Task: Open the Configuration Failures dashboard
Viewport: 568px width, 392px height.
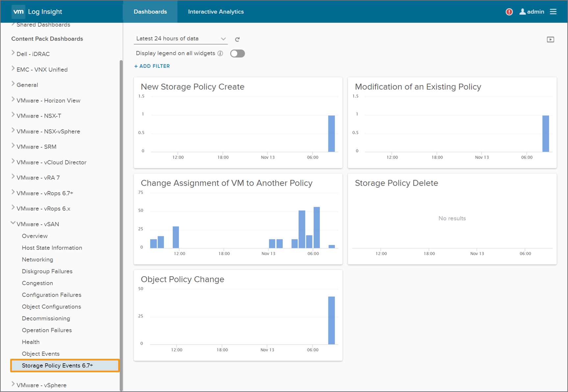Action: coord(51,295)
